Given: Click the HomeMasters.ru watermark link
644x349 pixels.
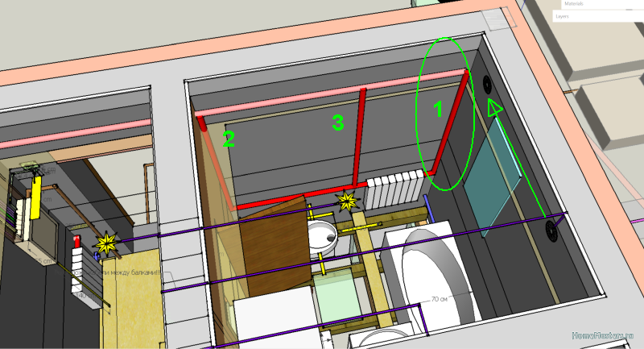Looking at the screenshot, I should coord(605,336).
